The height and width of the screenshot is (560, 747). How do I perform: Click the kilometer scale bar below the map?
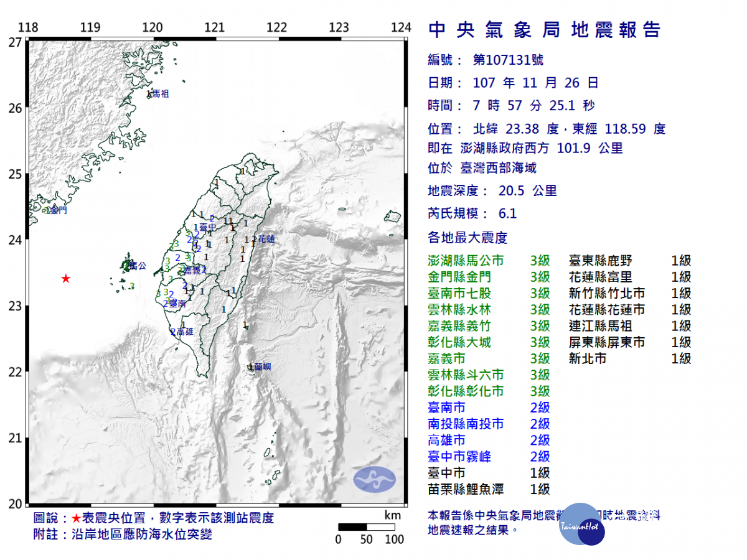(x=367, y=526)
